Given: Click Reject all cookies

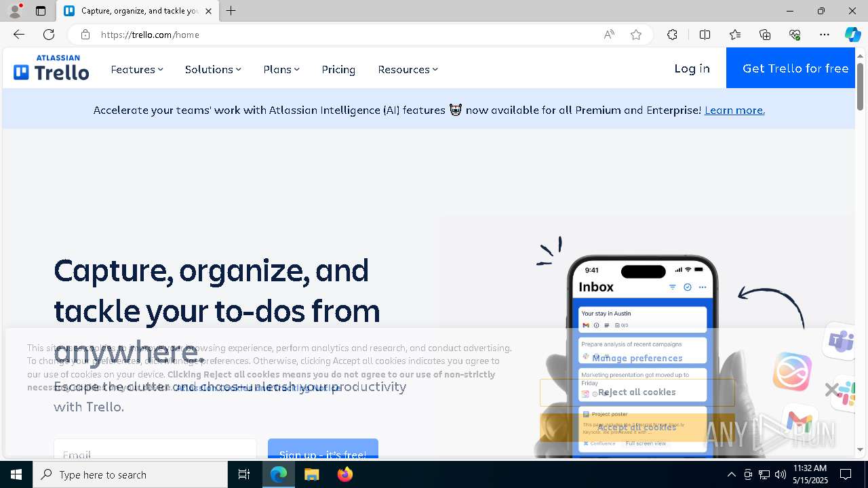Looking at the screenshot, I should [637, 392].
